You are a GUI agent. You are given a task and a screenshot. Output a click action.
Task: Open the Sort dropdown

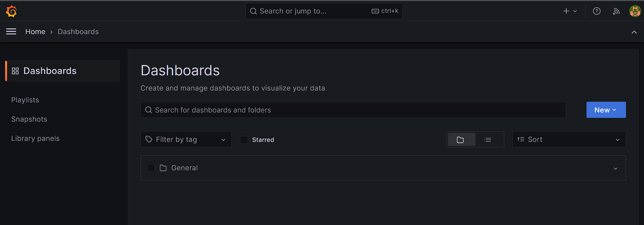pyautogui.click(x=569, y=139)
